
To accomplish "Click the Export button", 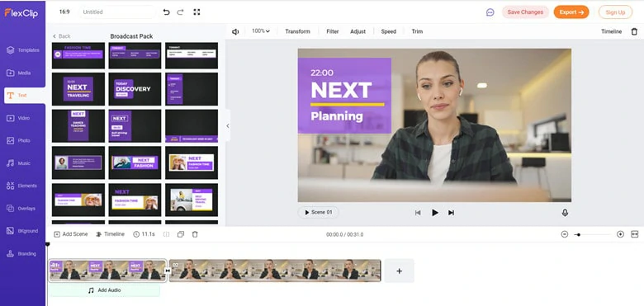I will point(571,12).
